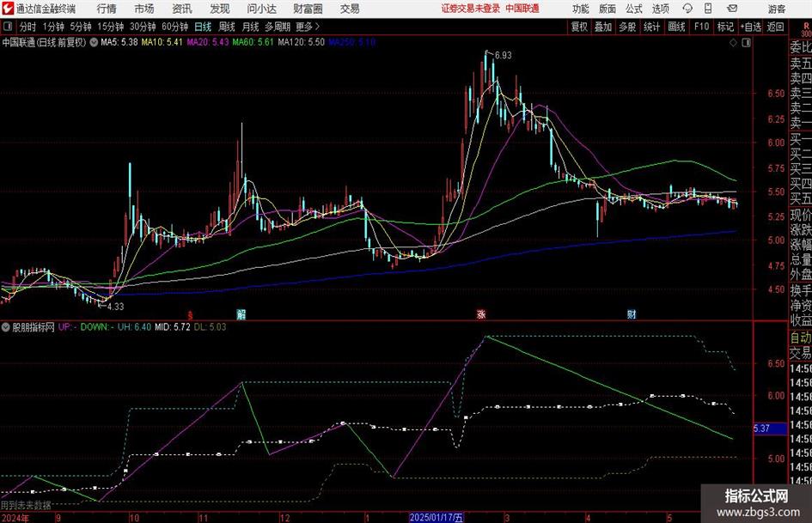Click the DL: 5.03 indicator value
The image size is (812, 523).
tap(210, 327)
